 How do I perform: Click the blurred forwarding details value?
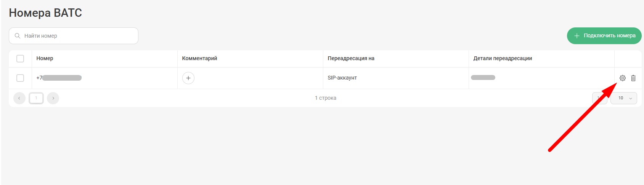coord(483,78)
